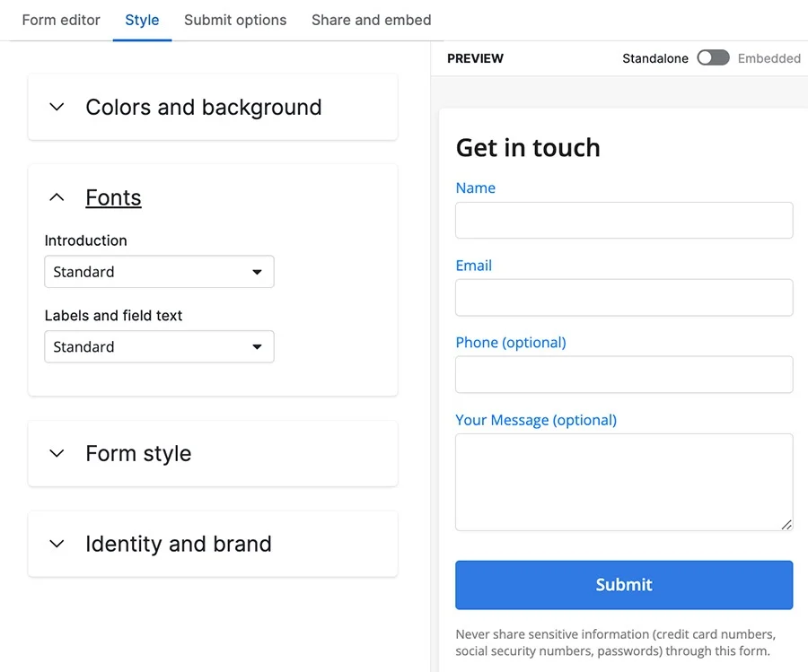
Task: Click the Labels and field text dropdown arrow
Action: [x=257, y=347]
